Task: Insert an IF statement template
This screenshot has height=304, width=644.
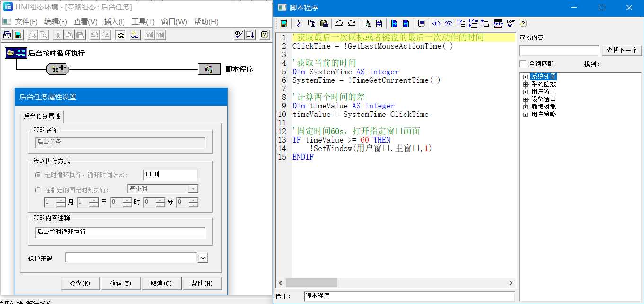Action: (x=461, y=23)
